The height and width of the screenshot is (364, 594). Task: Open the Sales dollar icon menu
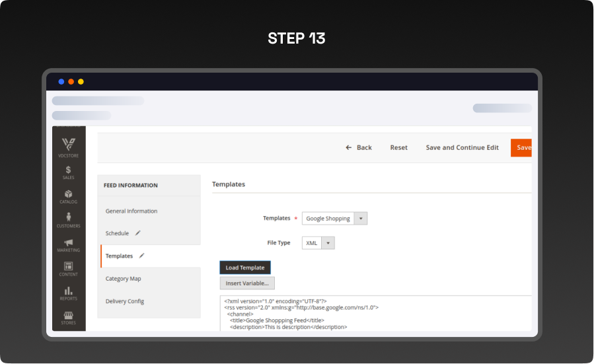69,170
